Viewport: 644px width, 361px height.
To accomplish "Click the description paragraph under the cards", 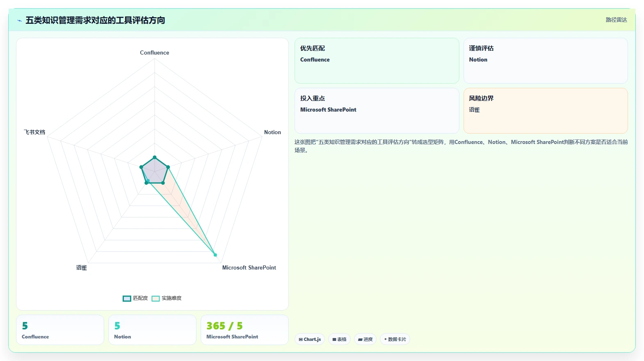I will pos(461,146).
